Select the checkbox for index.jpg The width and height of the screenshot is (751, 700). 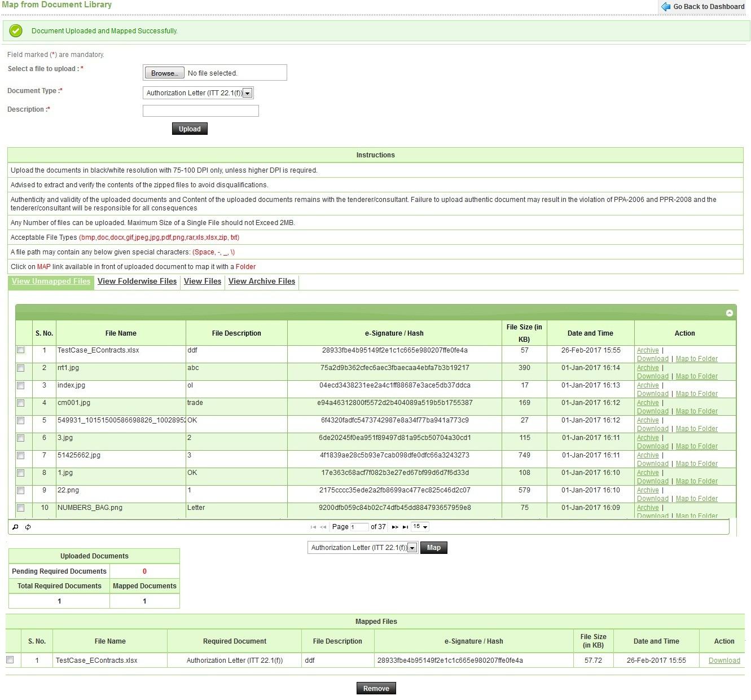(21, 385)
